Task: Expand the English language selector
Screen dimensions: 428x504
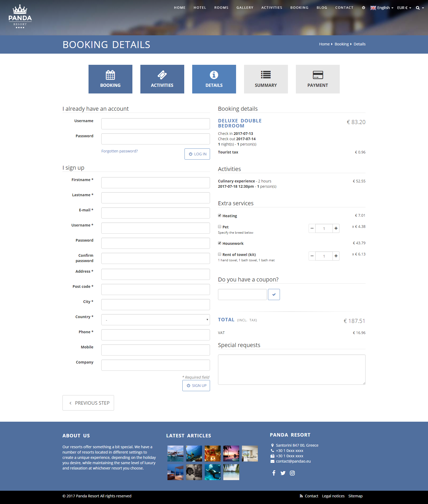Action: point(382,8)
